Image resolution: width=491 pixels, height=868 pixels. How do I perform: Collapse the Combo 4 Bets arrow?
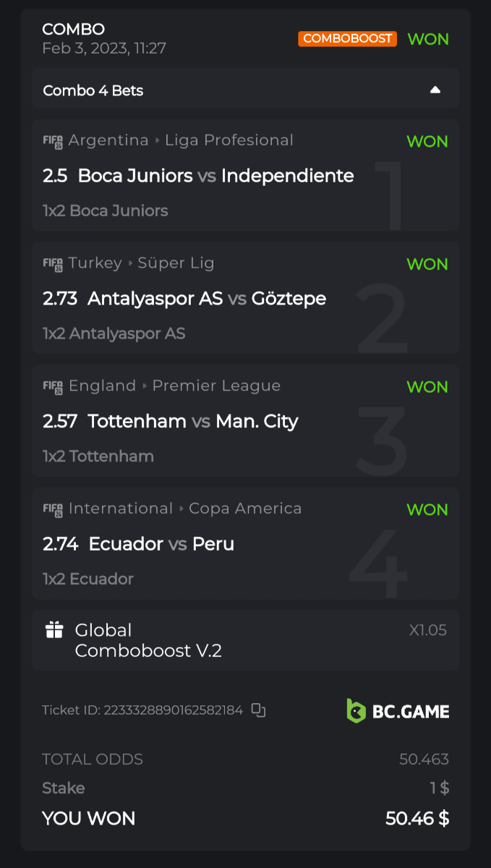435,90
